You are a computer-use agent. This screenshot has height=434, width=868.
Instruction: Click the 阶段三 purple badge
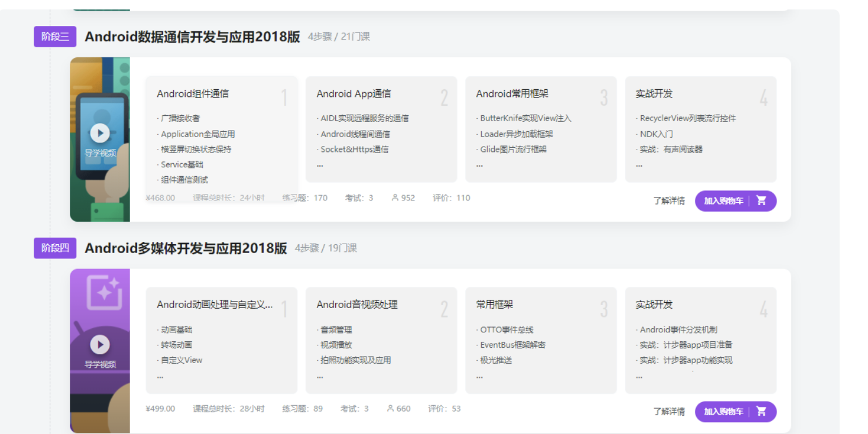[55, 37]
